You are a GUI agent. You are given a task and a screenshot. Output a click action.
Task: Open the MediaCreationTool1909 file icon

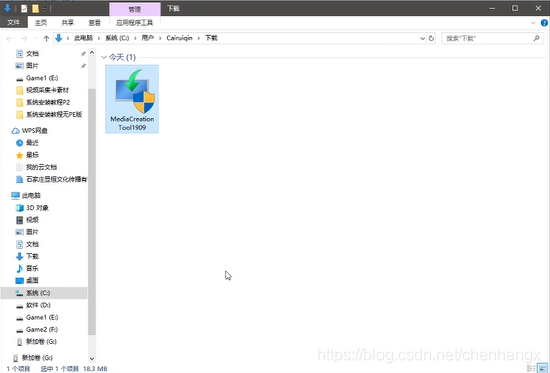[x=132, y=99]
